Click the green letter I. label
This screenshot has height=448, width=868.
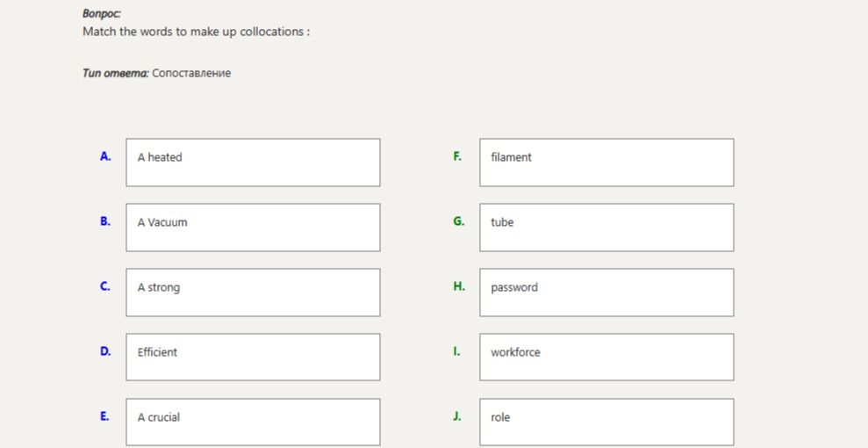(456, 351)
